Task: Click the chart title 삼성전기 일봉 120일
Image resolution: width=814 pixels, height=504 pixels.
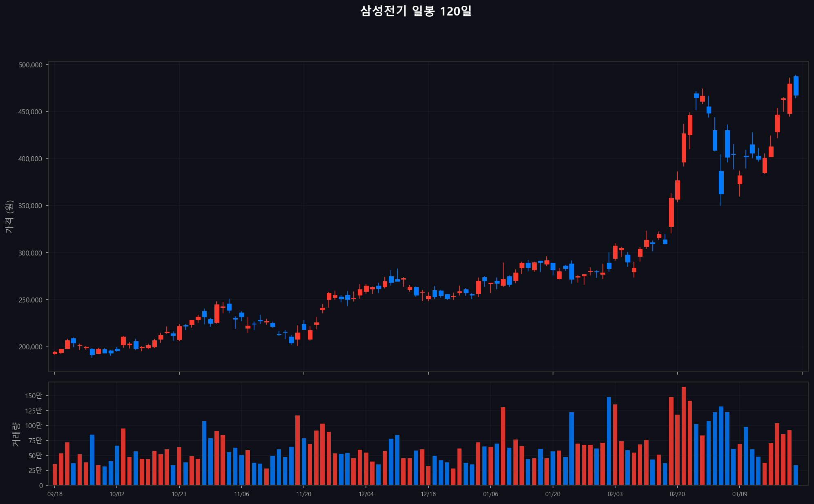Action: coord(416,11)
